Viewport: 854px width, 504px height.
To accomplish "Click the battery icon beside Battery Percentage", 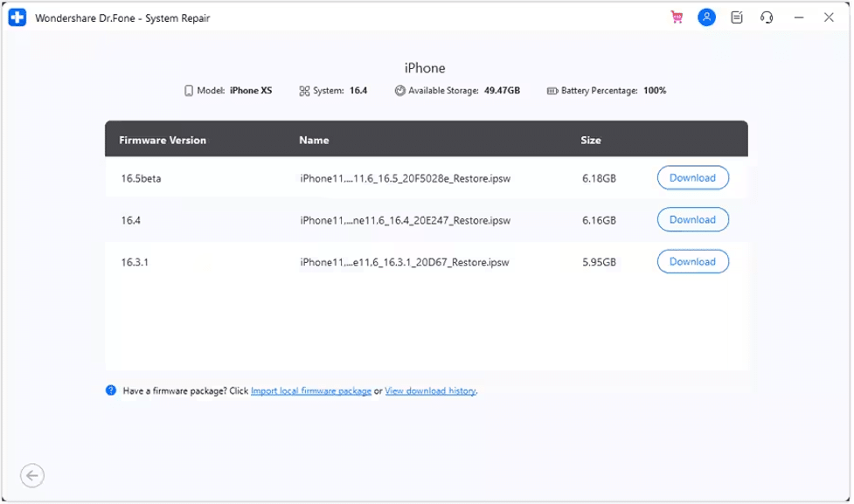I will 551,90.
